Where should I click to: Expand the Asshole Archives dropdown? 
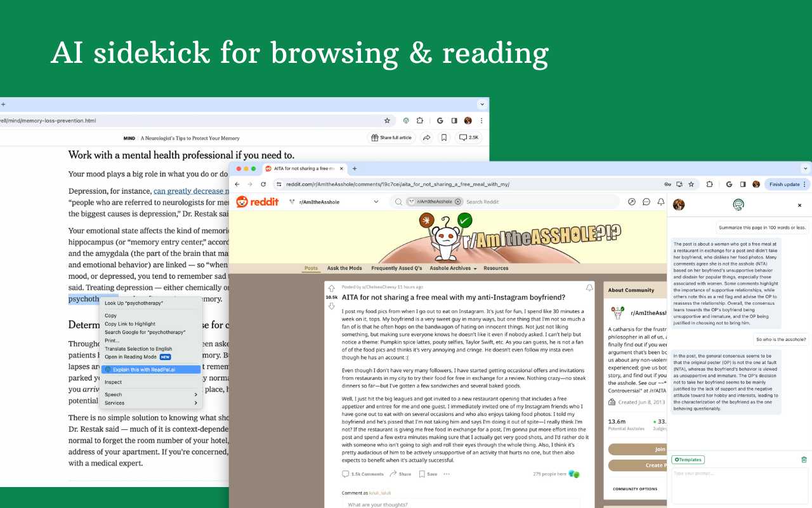coord(453,268)
